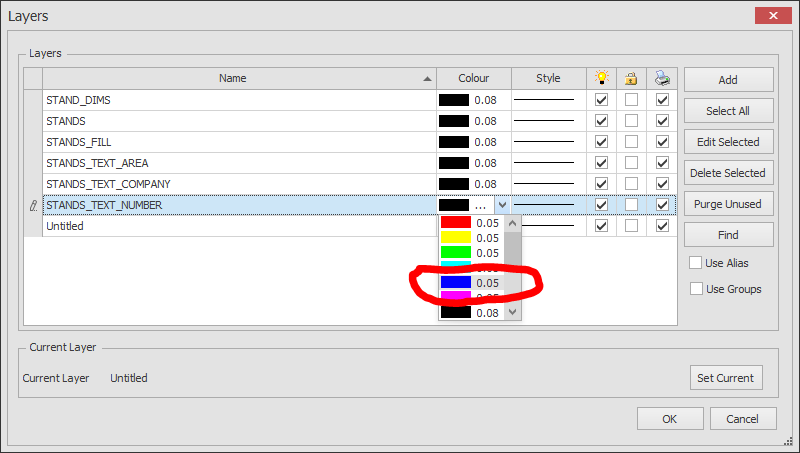Click the lightbulb visibility column header
This screenshot has width=800, height=453.
click(602, 78)
